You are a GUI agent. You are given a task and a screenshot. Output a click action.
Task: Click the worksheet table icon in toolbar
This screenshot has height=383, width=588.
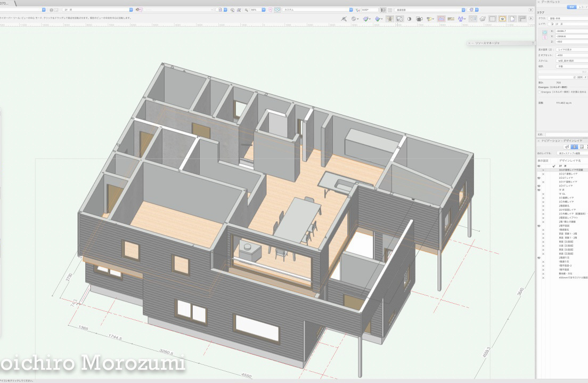[493, 19]
